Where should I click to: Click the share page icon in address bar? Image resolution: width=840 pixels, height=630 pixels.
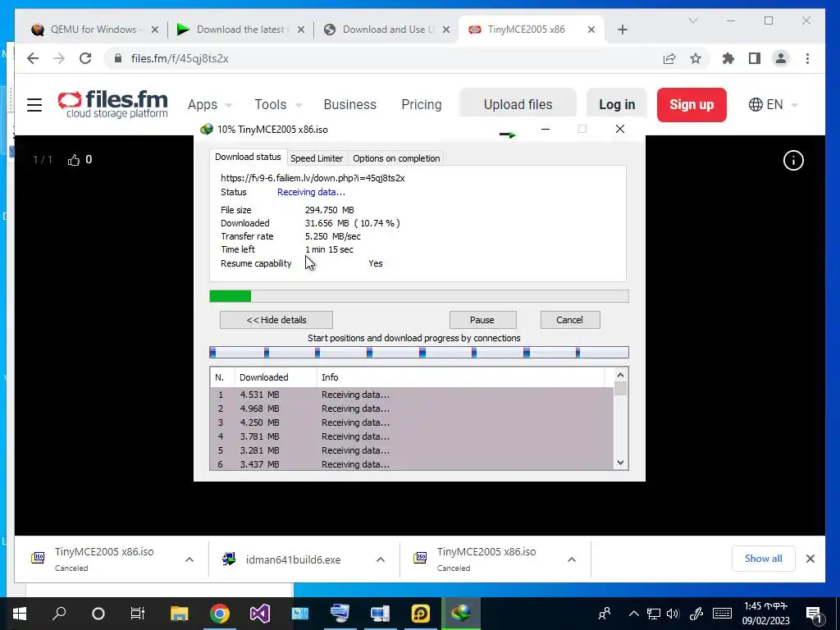pyautogui.click(x=669, y=58)
